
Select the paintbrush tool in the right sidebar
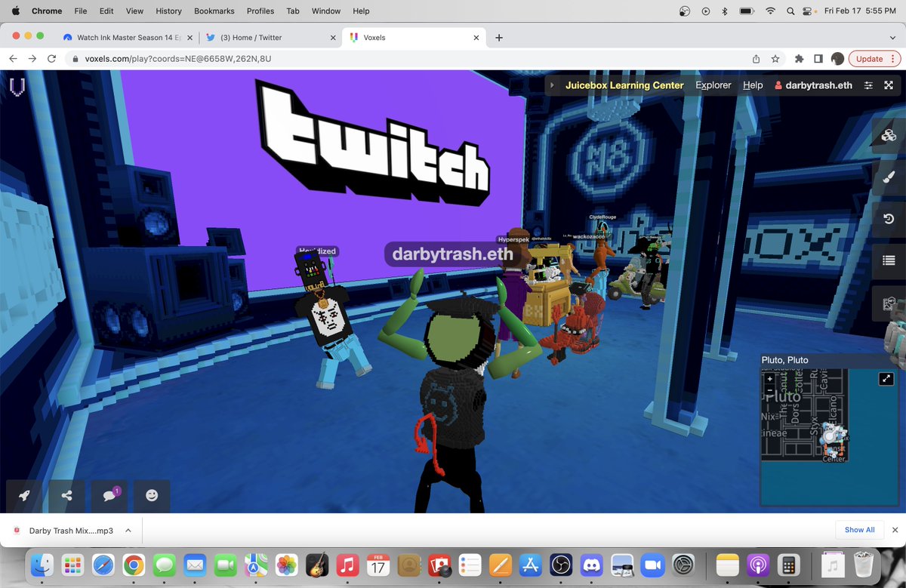(x=889, y=177)
